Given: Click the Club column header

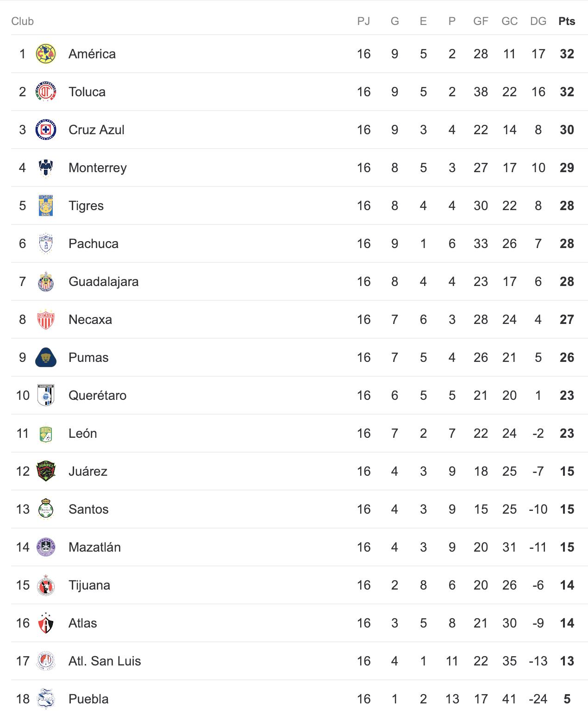Looking at the screenshot, I should coord(22,21).
